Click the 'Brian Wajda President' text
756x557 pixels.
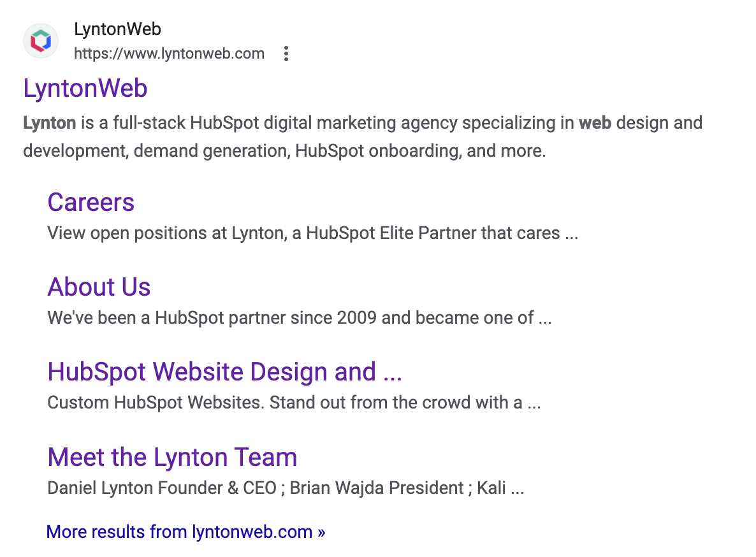(x=377, y=488)
